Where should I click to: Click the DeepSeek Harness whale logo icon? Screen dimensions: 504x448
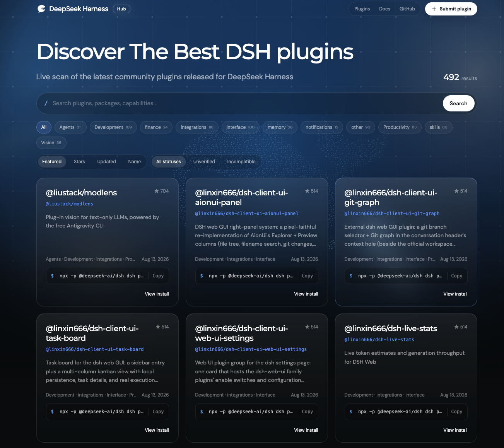coord(41,9)
